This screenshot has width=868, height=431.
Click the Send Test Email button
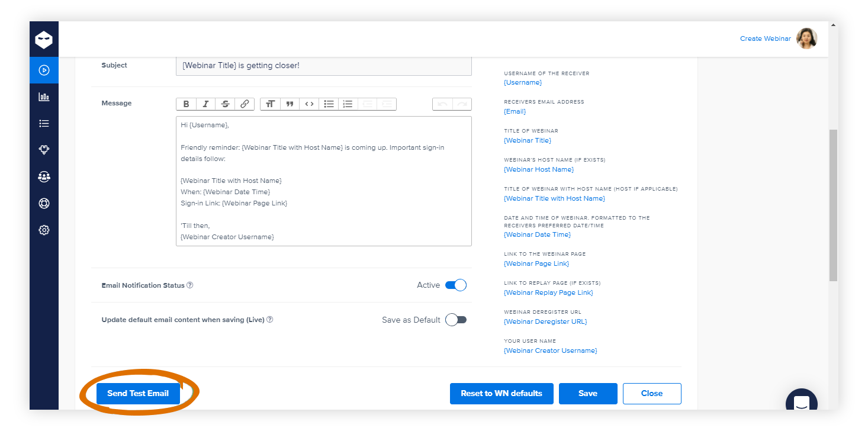click(138, 393)
